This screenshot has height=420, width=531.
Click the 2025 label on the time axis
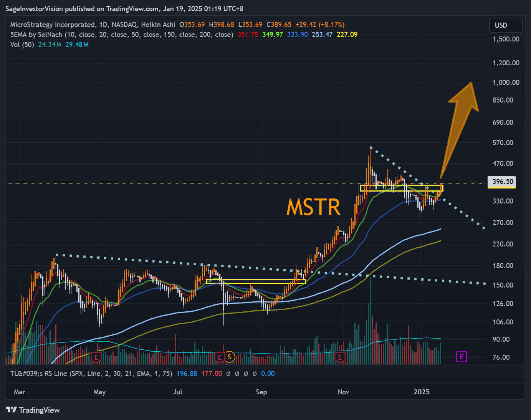pos(422,392)
